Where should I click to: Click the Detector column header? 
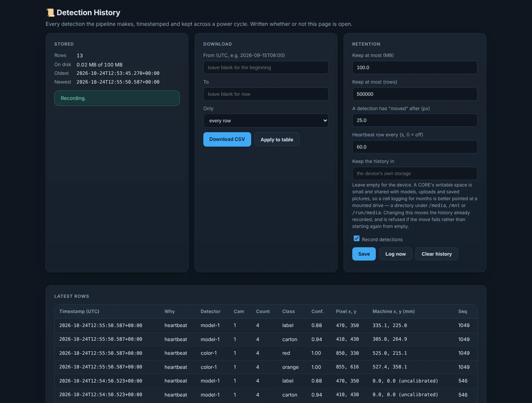(x=211, y=311)
